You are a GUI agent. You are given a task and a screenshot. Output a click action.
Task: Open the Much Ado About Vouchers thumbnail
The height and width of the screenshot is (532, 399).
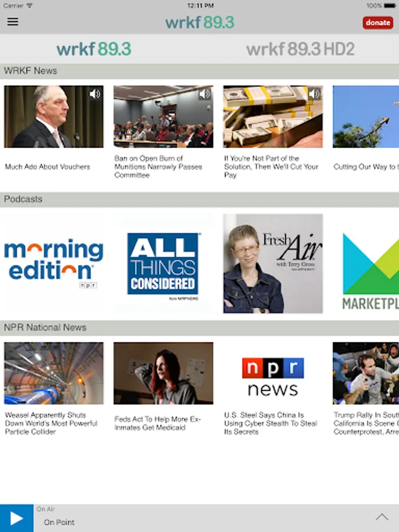[54, 116]
